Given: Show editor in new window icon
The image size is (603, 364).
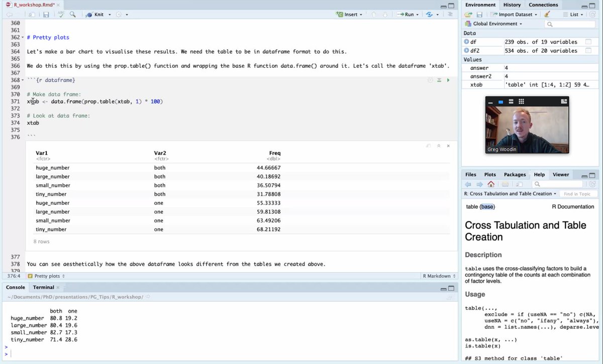Looking at the screenshot, I should click(x=31, y=15).
